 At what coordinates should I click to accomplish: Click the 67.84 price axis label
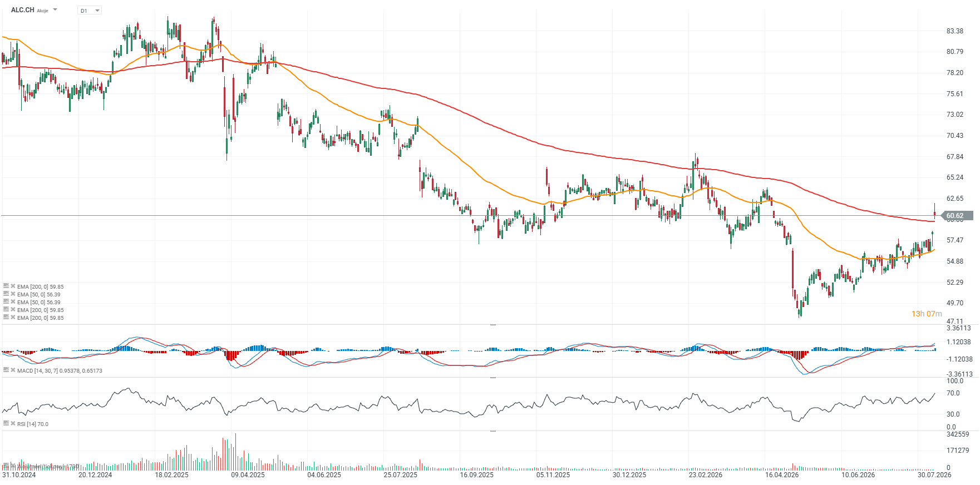click(955, 157)
